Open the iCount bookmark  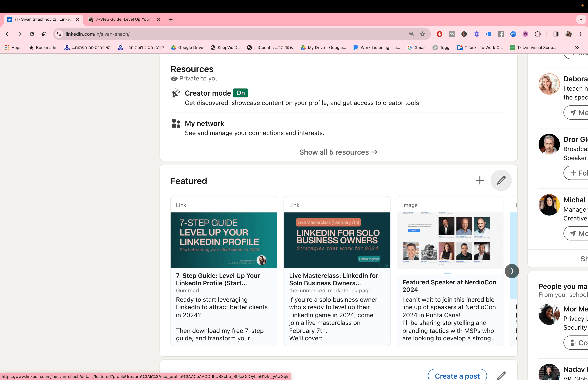pos(270,48)
